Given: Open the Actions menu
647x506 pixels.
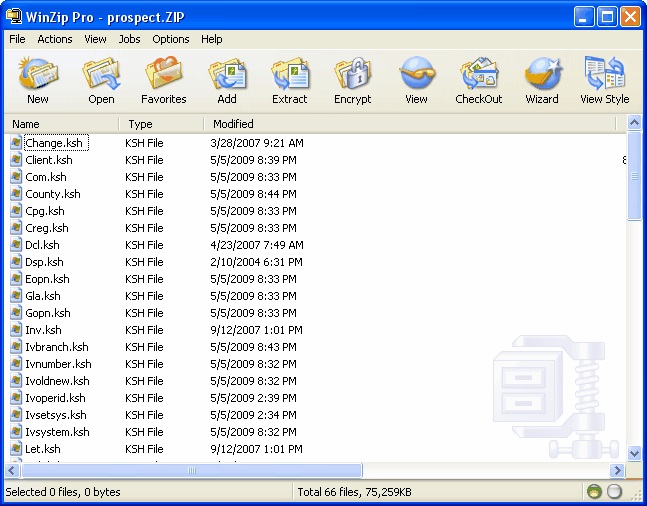Looking at the screenshot, I should point(55,39).
